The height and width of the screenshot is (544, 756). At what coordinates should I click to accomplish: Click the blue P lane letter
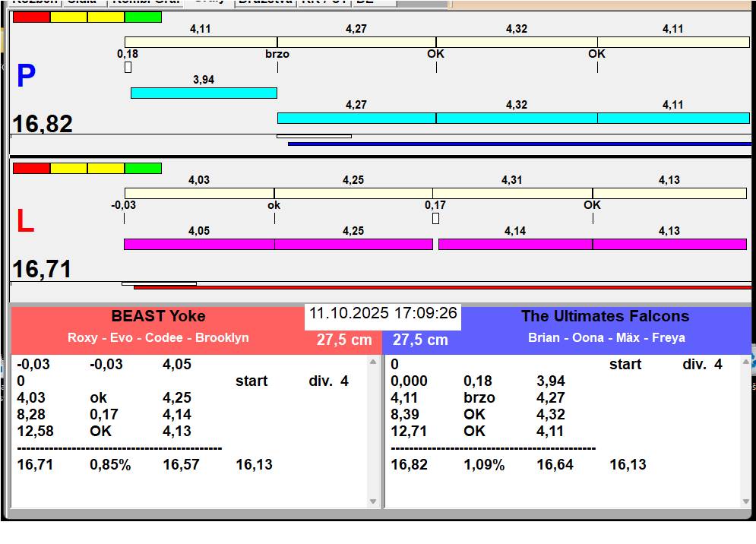click(x=26, y=77)
